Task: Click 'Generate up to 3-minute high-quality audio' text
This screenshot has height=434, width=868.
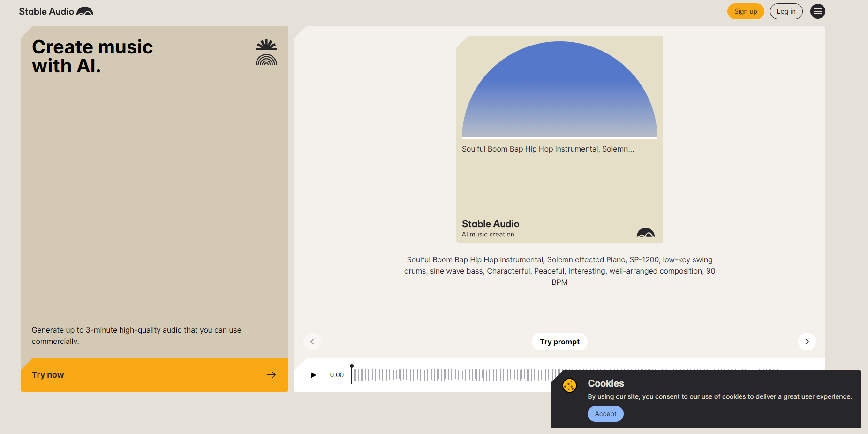Action: (x=136, y=335)
